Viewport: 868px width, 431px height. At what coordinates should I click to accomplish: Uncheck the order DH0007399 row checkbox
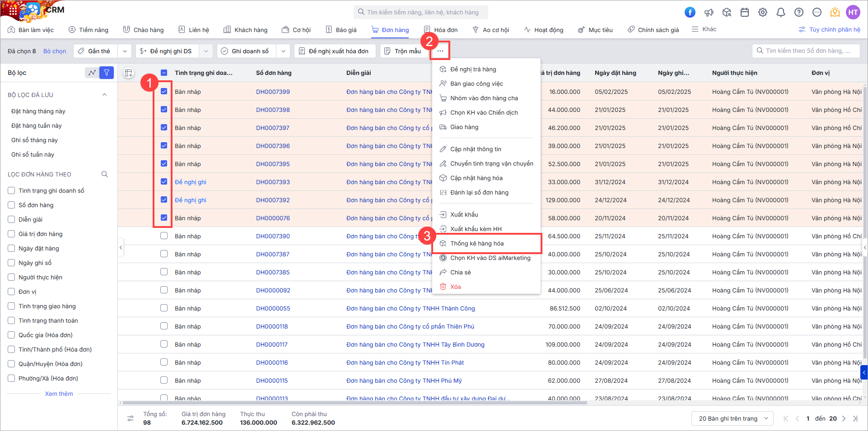tap(164, 91)
